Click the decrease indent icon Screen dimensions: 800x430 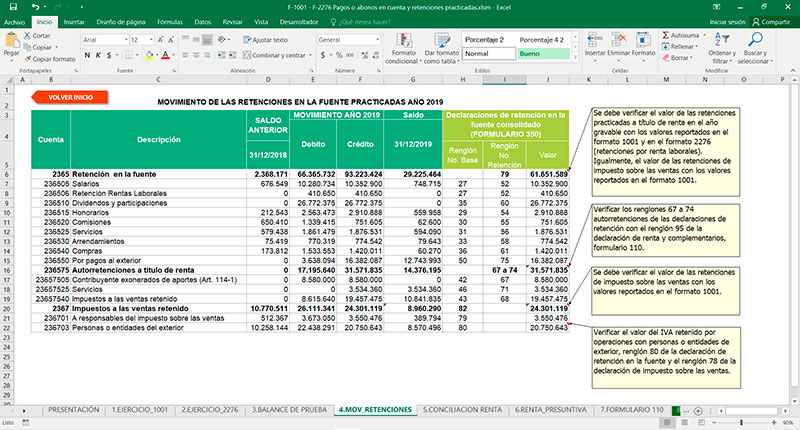click(221, 55)
